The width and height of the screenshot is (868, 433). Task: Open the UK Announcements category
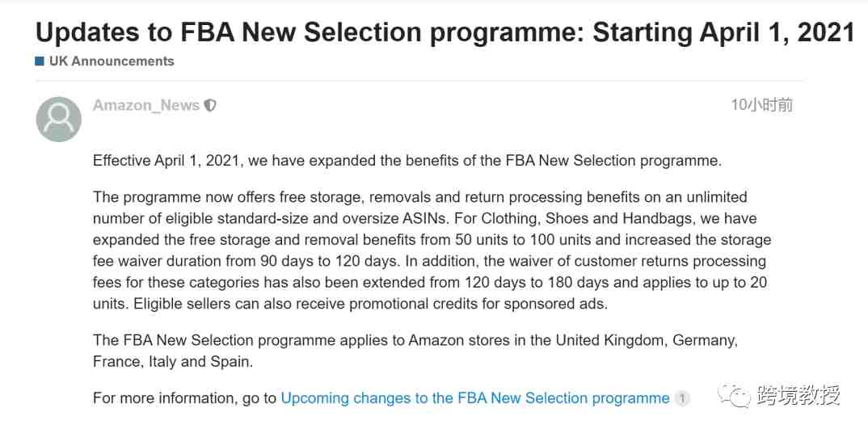pyautogui.click(x=112, y=61)
